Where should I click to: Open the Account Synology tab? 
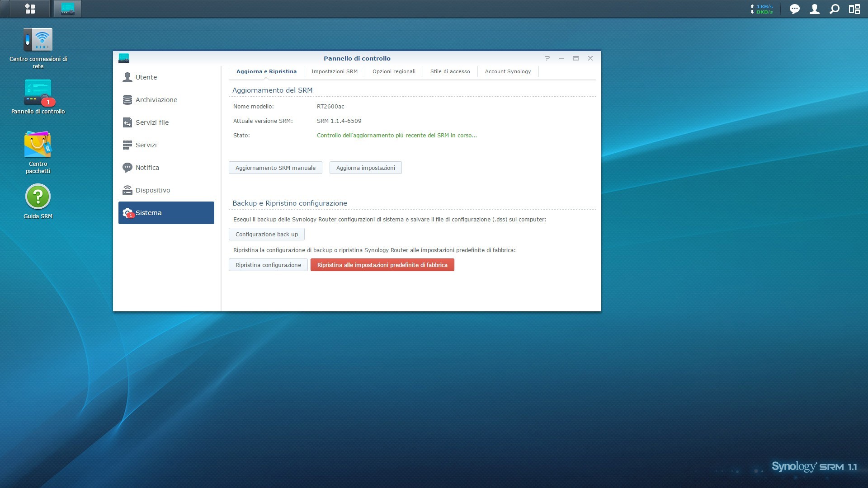coord(508,71)
